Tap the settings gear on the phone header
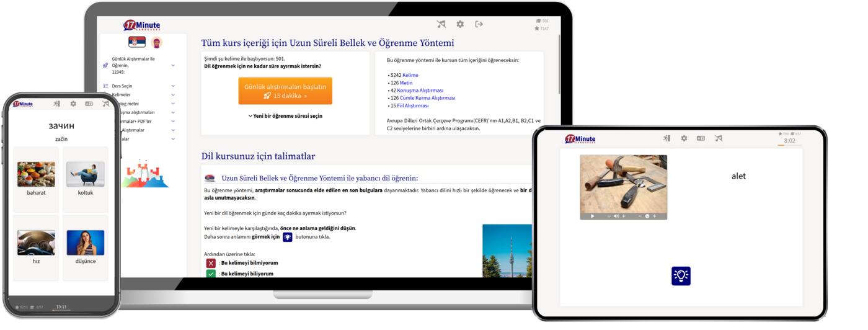The image size is (868, 330). click(x=73, y=104)
